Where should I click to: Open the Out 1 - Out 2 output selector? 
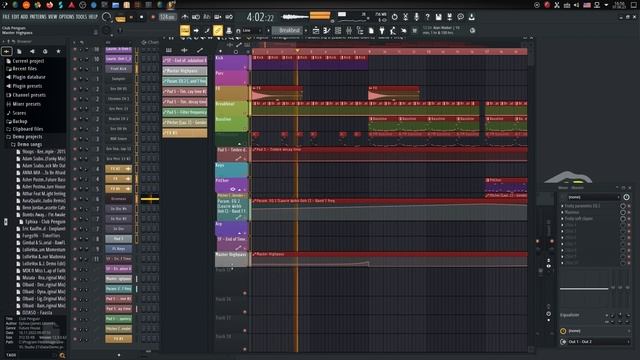[x=596, y=342]
